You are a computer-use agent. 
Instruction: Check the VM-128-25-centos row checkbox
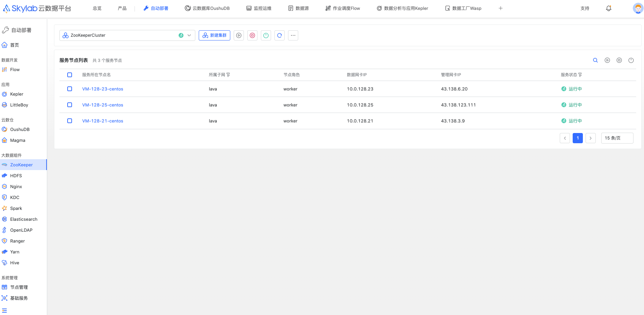click(70, 105)
